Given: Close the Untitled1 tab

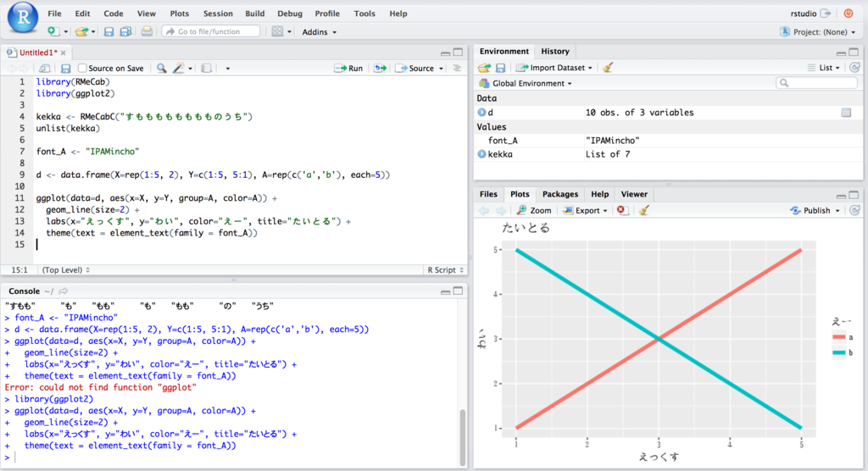Looking at the screenshot, I should (x=64, y=53).
